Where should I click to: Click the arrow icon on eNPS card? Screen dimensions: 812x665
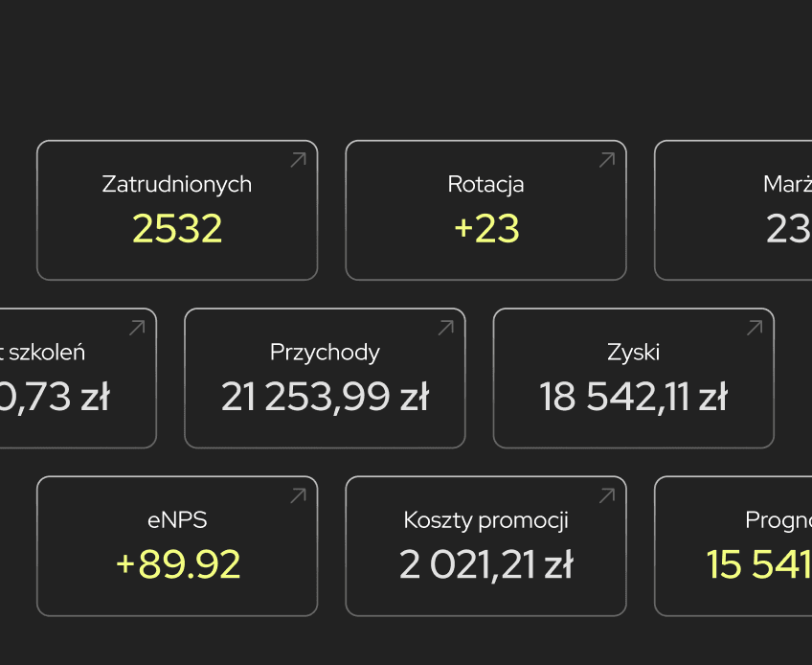298,495
